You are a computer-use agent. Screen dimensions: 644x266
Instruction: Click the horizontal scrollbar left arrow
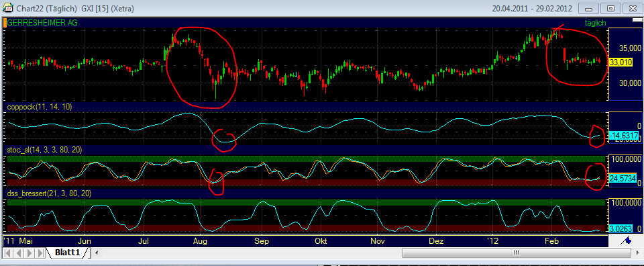point(97,253)
